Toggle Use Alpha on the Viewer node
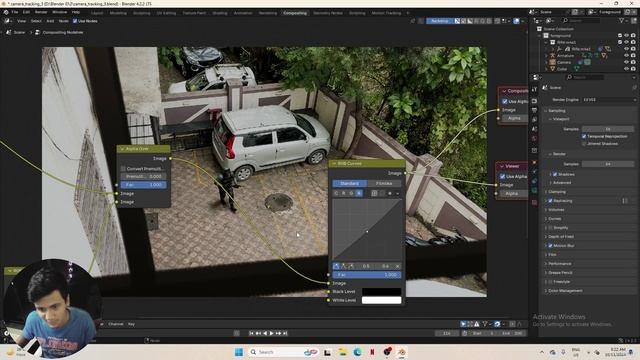Screen dimensions: 640x360 pyautogui.click(x=502, y=176)
